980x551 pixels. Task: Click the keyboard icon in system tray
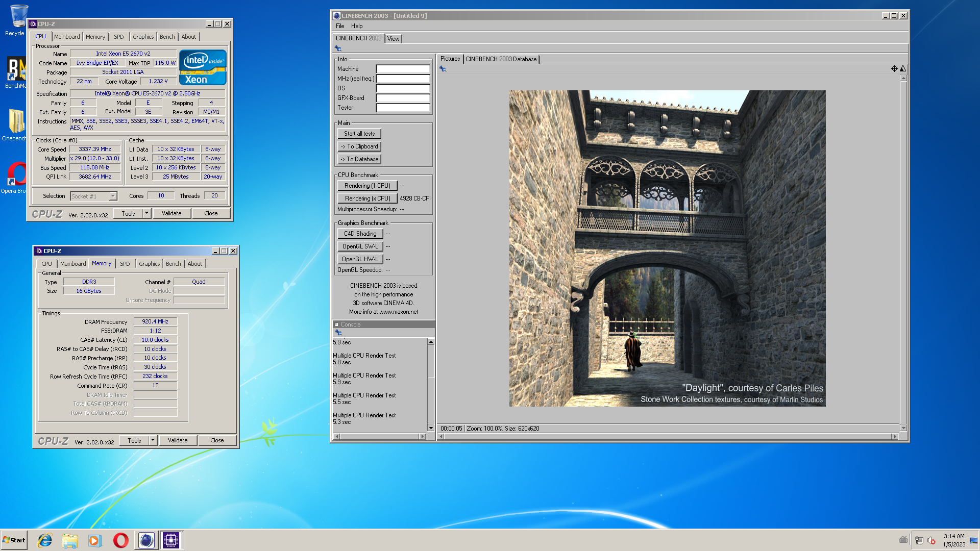pyautogui.click(x=903, y=540)
